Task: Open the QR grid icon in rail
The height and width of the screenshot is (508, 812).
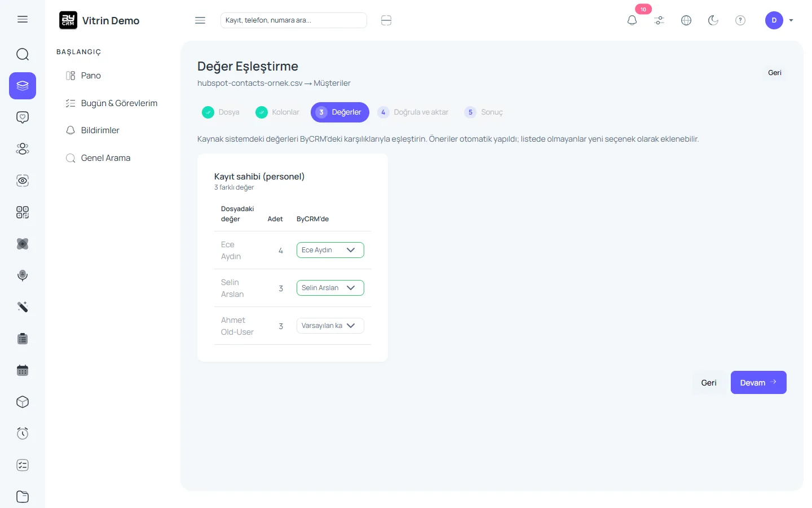Action: 23,212
